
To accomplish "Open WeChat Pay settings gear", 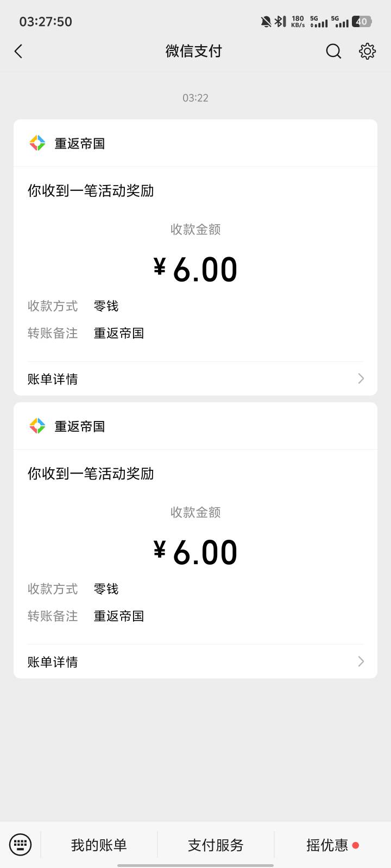I will (367, 52).
